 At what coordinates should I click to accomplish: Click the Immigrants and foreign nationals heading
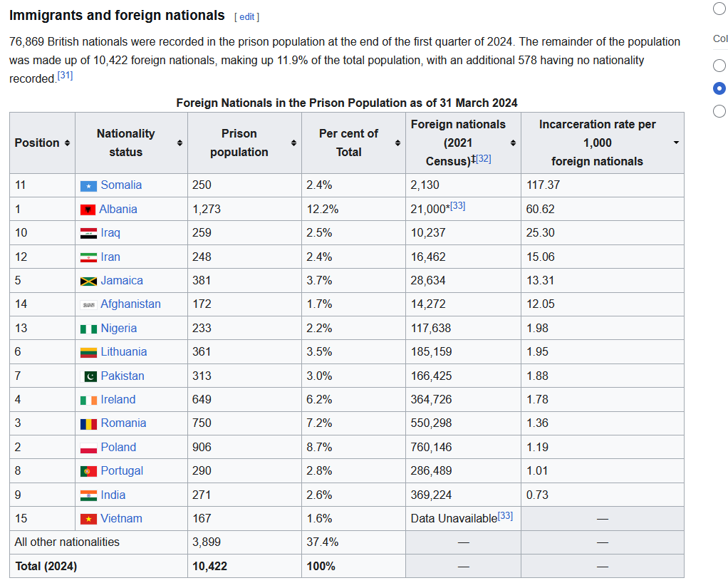(117, 16)
